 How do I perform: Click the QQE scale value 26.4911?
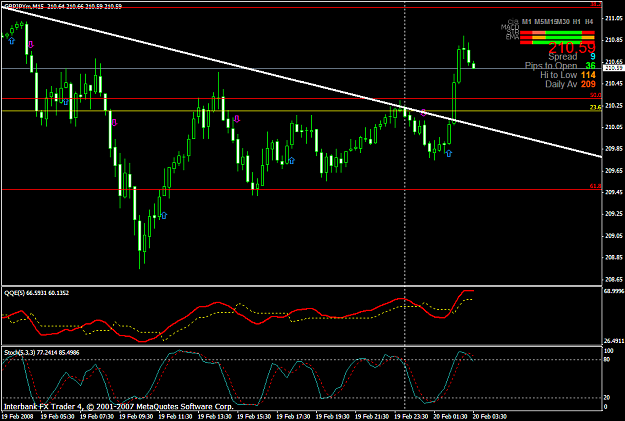pos(613,341)
